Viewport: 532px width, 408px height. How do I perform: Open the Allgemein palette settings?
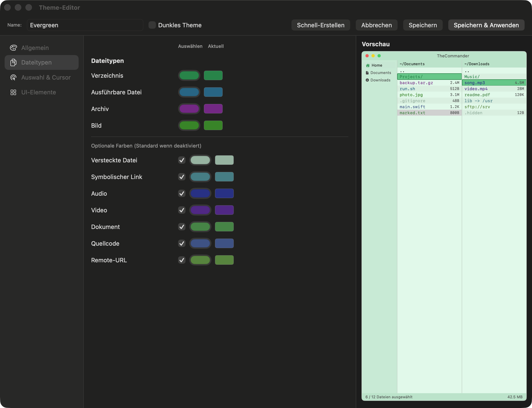pyautogui.click(x=35, y=48)
